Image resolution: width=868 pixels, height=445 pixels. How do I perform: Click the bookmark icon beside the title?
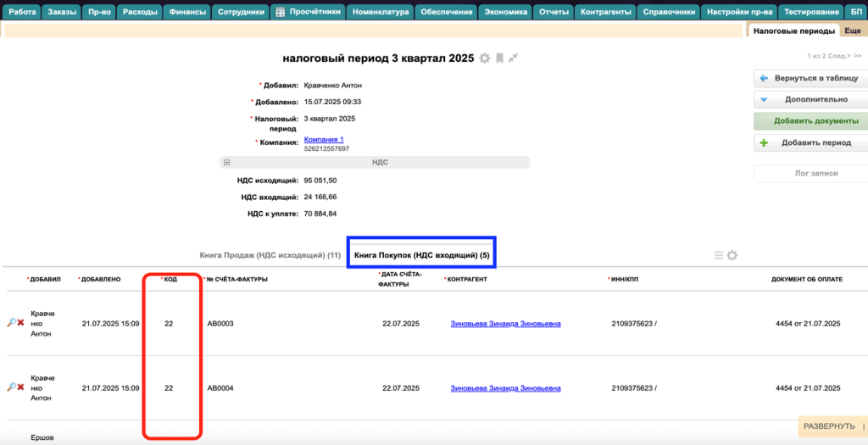(499, 58)
